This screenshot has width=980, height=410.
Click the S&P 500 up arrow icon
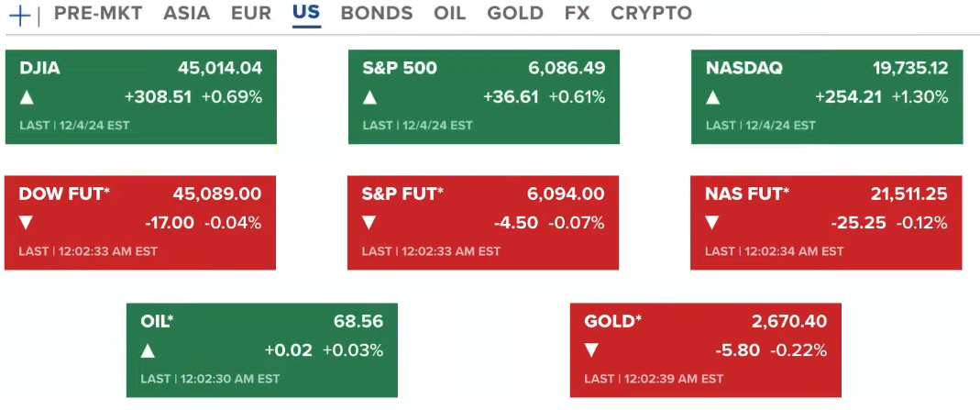(369, 97)
